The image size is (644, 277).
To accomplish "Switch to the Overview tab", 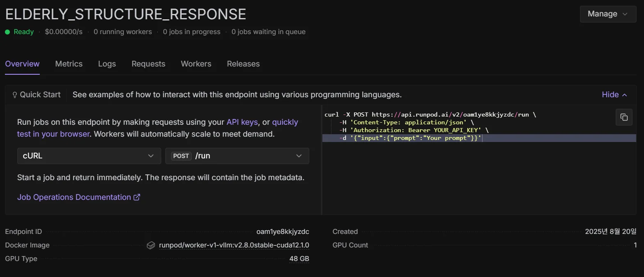I will 22,64.
